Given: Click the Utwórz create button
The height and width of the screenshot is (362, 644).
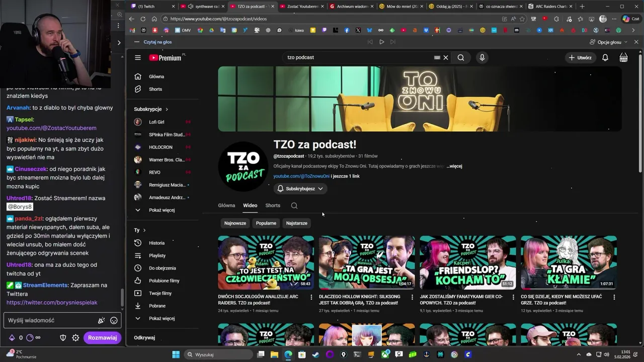Looking at the screenshot, I should click(580, 57).
